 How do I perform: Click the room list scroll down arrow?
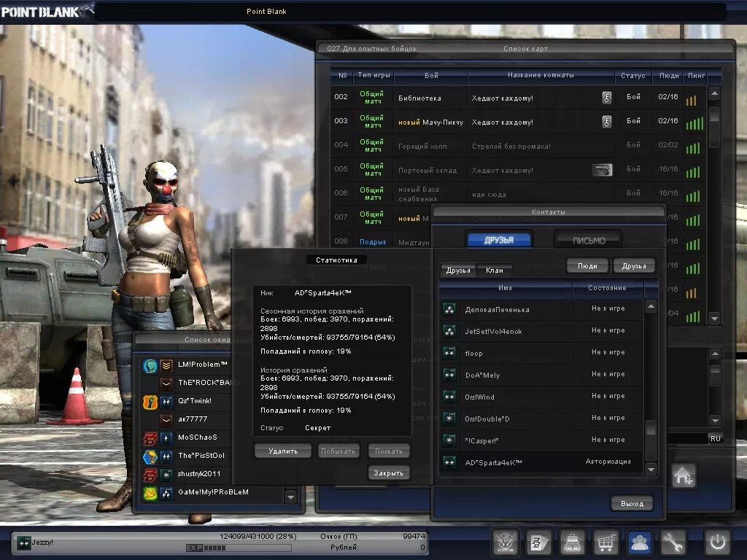(715, 318)
